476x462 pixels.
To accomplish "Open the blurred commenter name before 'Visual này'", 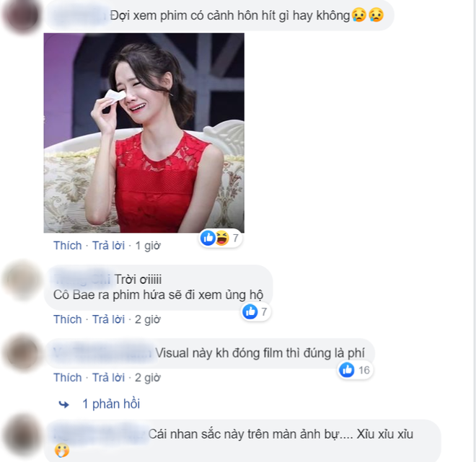I will click(102, 353).
